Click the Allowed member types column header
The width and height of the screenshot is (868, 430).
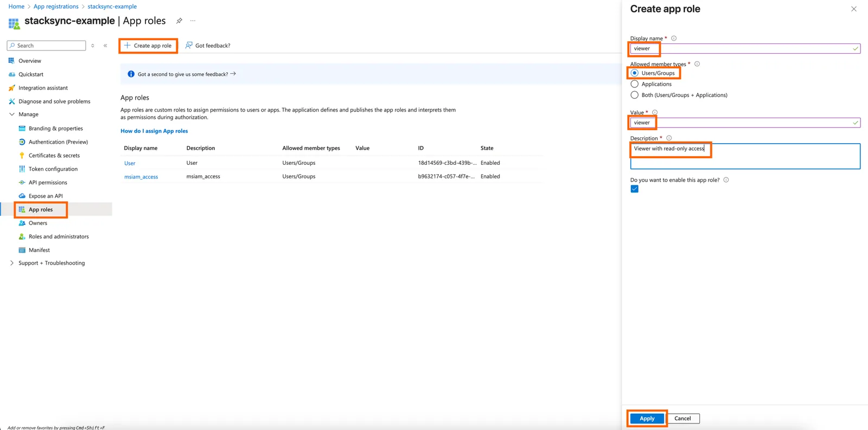point(311,148)
